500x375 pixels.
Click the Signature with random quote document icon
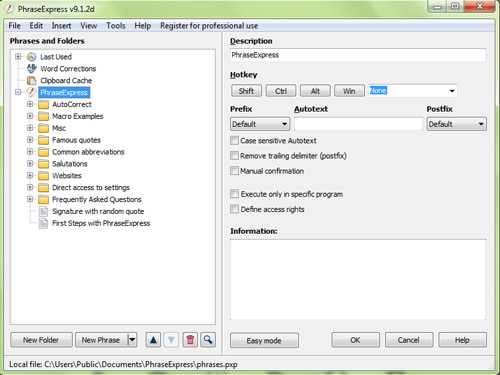point(43,211)
